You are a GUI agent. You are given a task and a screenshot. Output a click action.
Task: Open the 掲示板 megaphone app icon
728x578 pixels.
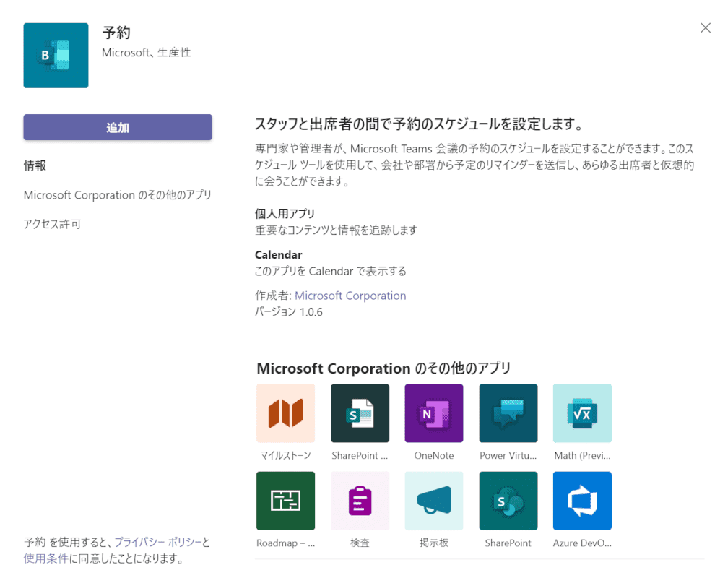[x=433, y=501]
